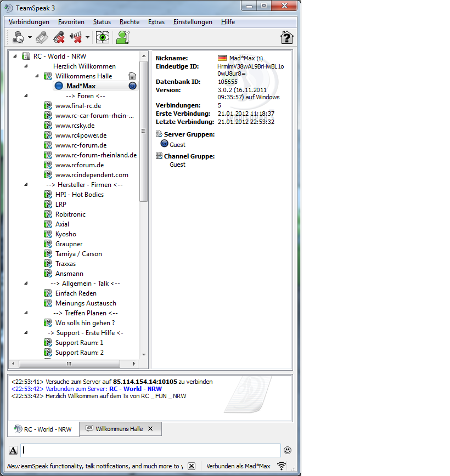Click the away status toolbar icon
Screen dimensions: 450x476
point(18,37)
